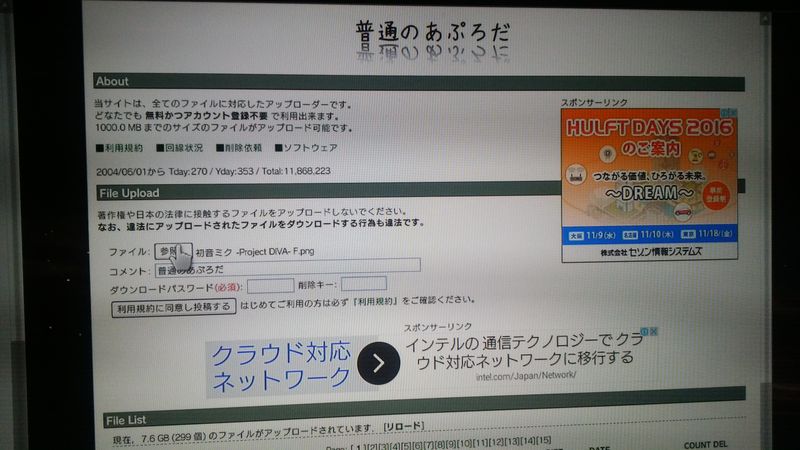
Task: Close the Intel ad with X icon
Action: click(x=654, y=332)
